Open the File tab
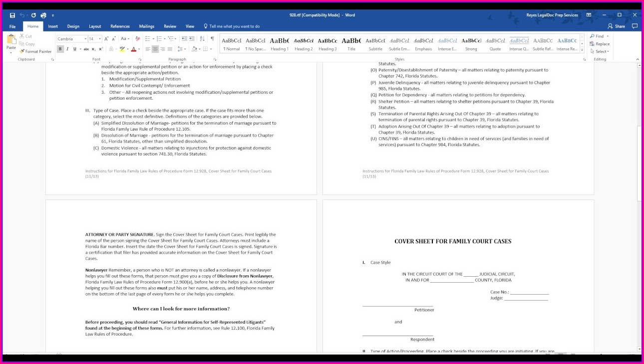Screen dimensions: 644x364 point(12,26)
